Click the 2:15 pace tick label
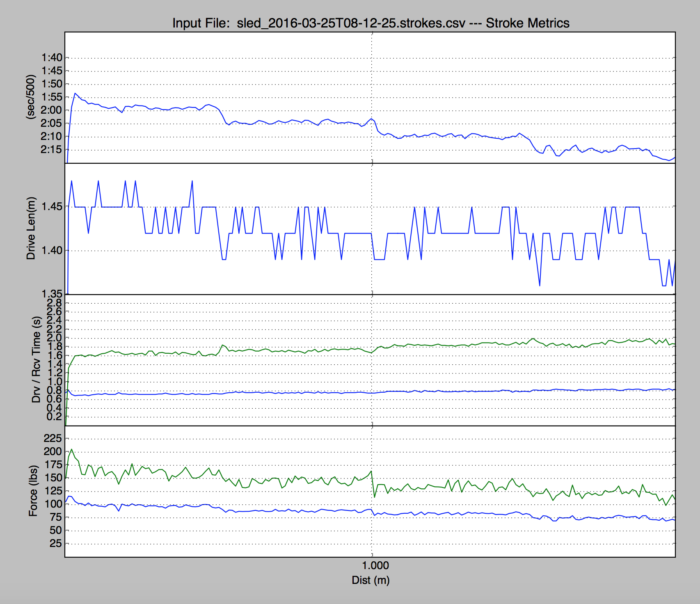Image resolution: width=700 pixels, height=604 pixels. coord(52,149)
